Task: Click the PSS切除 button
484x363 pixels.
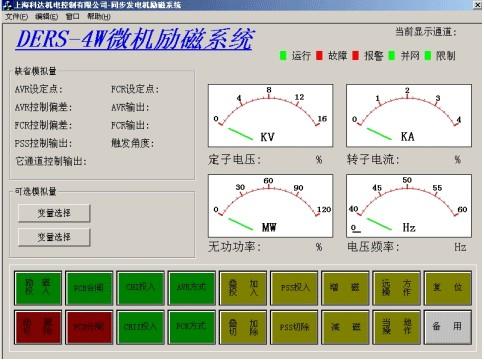Action: [x=294, y=327]
